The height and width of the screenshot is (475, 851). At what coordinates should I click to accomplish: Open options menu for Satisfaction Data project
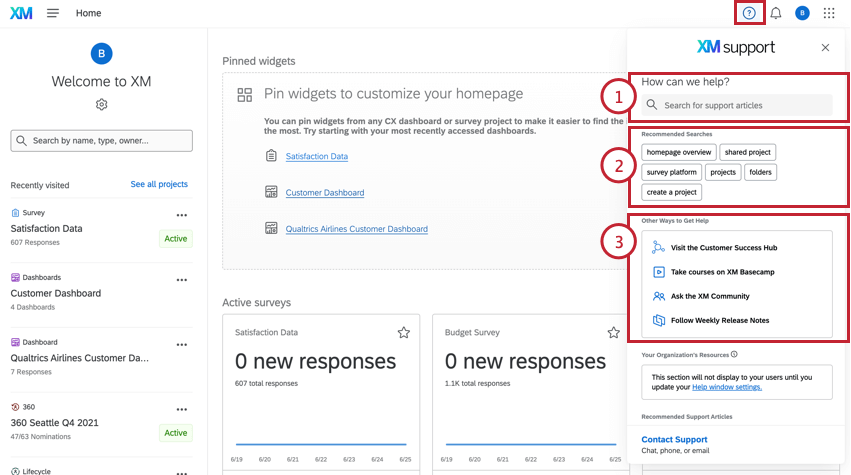(x=182, y=216)
